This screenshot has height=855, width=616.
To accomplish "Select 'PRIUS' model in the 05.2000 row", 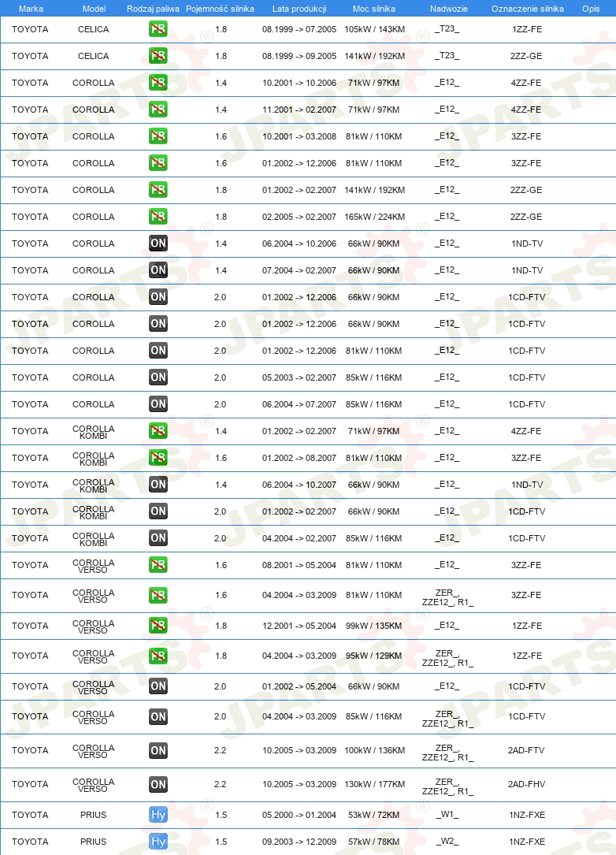I will [93, 815].
